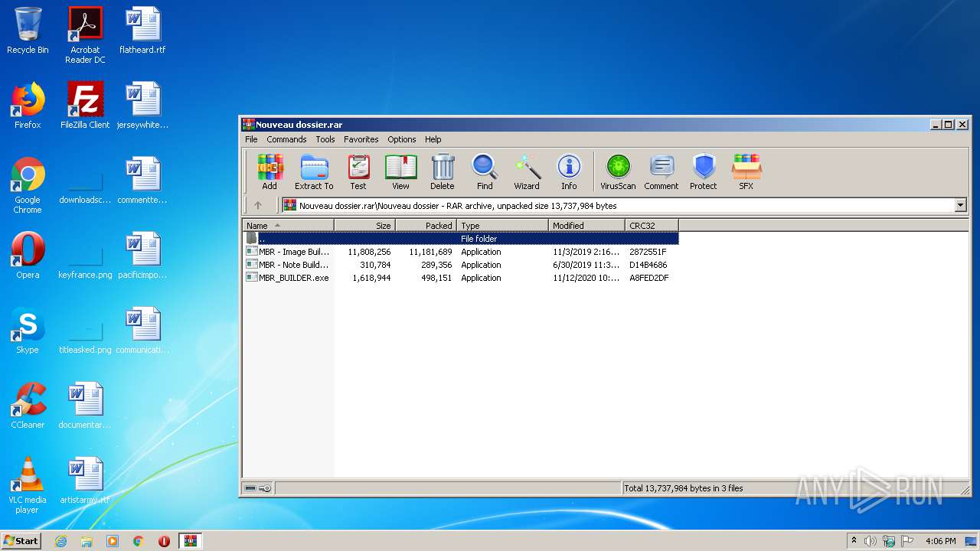Click the status bar drive/key icon
The image size is (980, 551).
[x=258, y=488]
